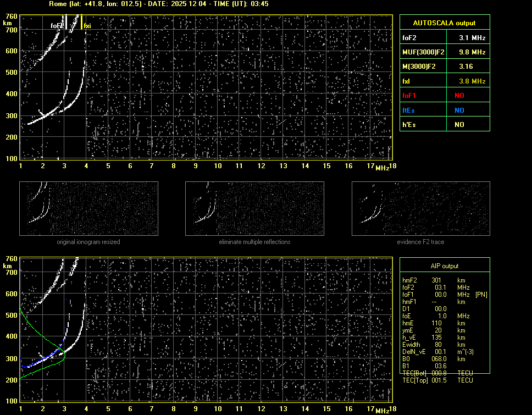
Task: Click the yellow fxI marker on top ionogram
Action: tap(82, 23)
